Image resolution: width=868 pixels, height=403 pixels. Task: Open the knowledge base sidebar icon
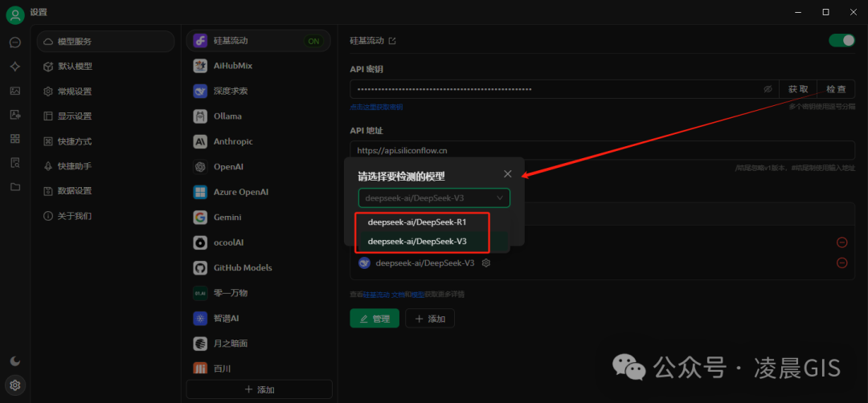[x=15, y=162]
